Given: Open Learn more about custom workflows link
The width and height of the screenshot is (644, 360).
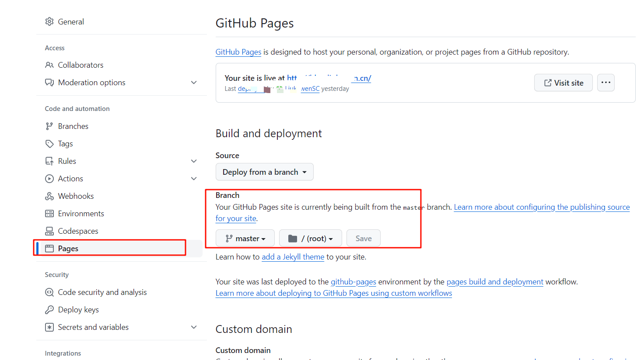Looking at the screenshot, I should pyautogui.click(x=334, y=293).
